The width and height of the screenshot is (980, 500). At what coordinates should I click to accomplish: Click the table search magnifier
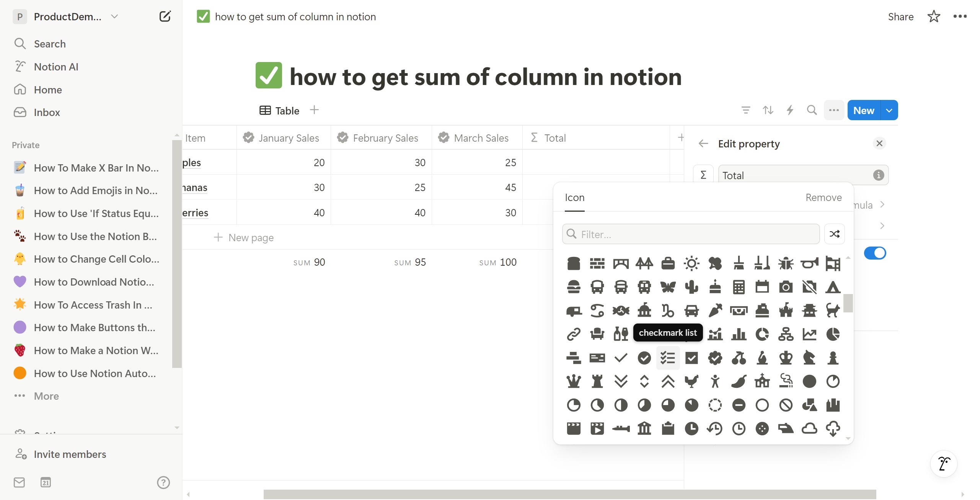812,110
